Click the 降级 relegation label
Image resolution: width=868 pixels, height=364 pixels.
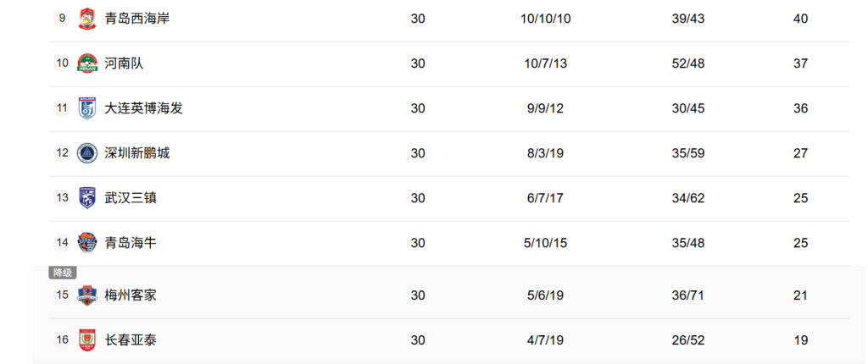[x=63, y=273]
